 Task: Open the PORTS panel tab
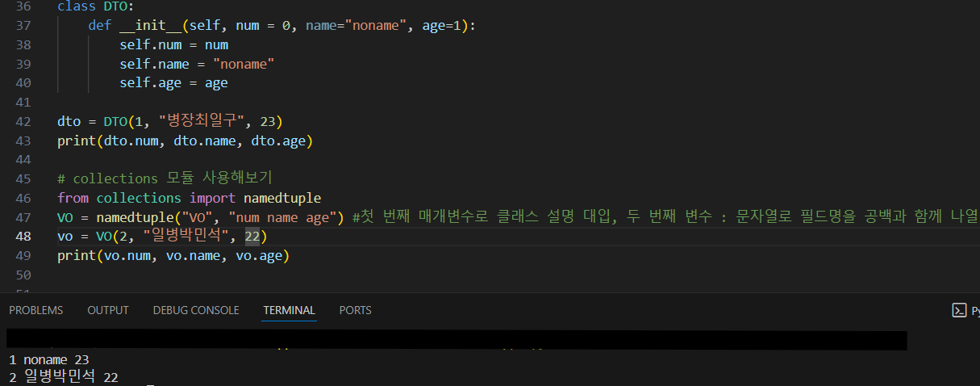click(x=356, y=310)
